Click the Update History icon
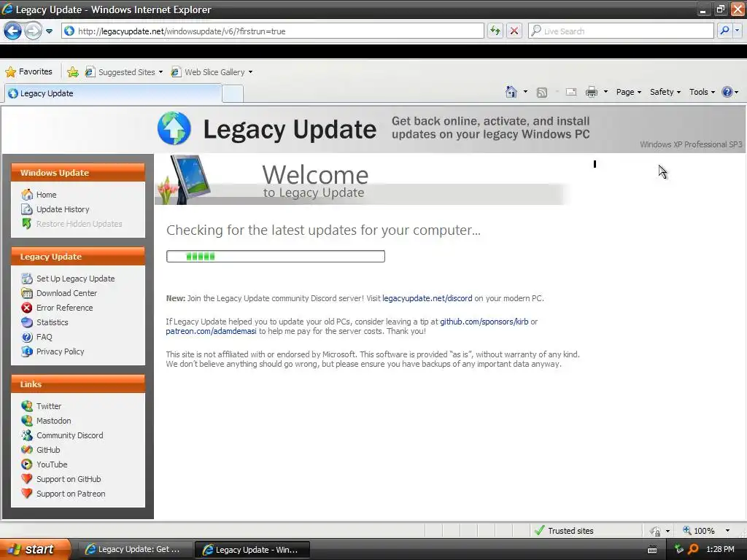Viewport: 747px width, 560px height. [27, 209]
